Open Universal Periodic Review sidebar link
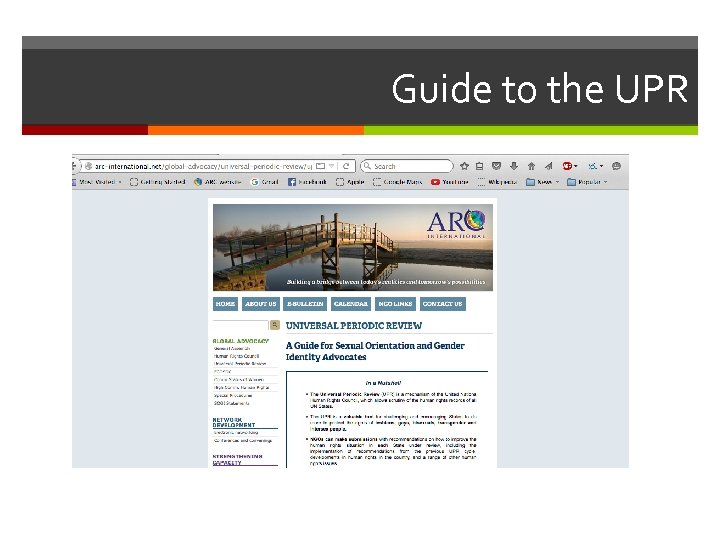 click(x=240, y=364)
